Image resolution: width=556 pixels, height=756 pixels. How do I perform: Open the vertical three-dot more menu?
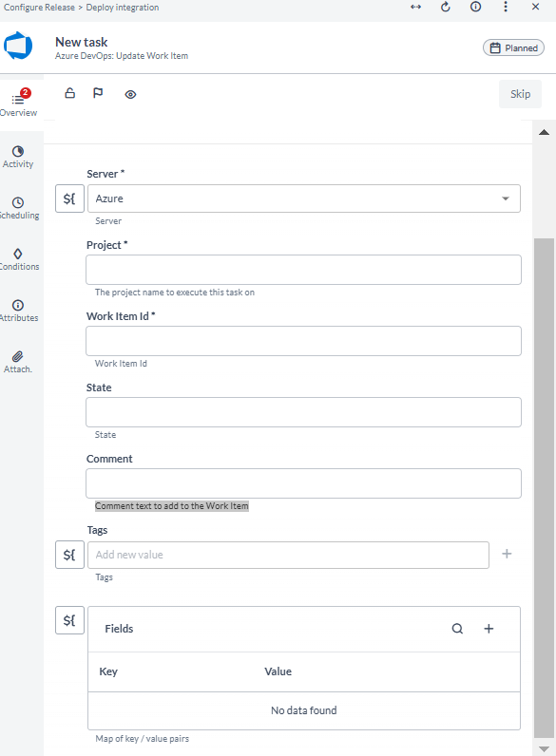[x=506, y=7]
